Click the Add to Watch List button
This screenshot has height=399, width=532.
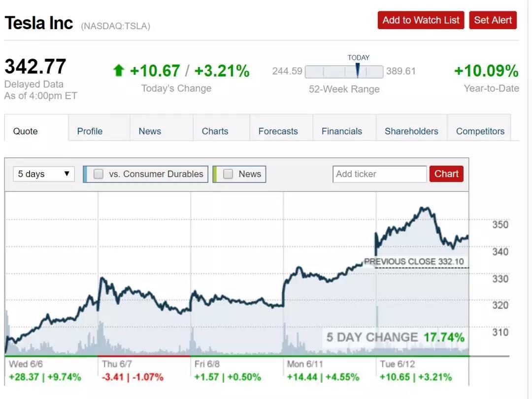click(x=421, y=20)
